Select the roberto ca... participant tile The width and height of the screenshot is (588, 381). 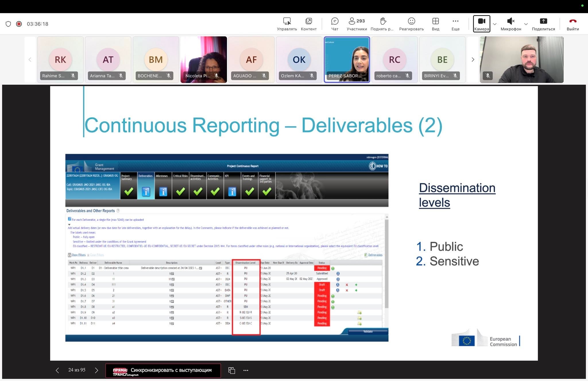pyautogui.click(x=395, y=59)
